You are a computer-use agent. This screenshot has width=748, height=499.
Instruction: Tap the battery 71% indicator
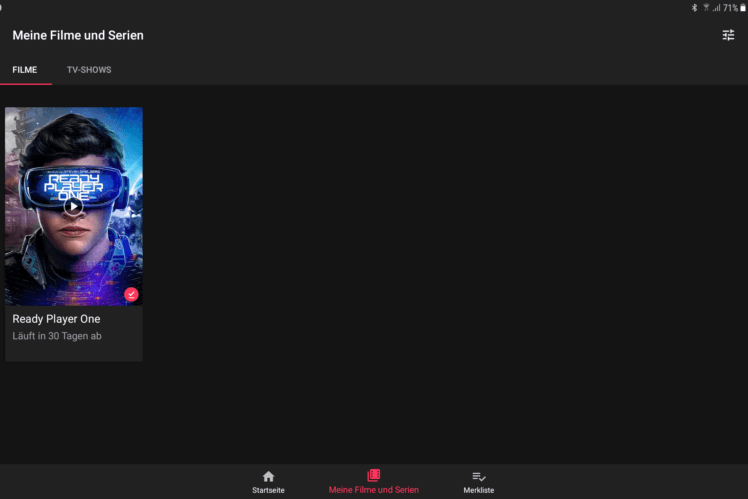734,8
